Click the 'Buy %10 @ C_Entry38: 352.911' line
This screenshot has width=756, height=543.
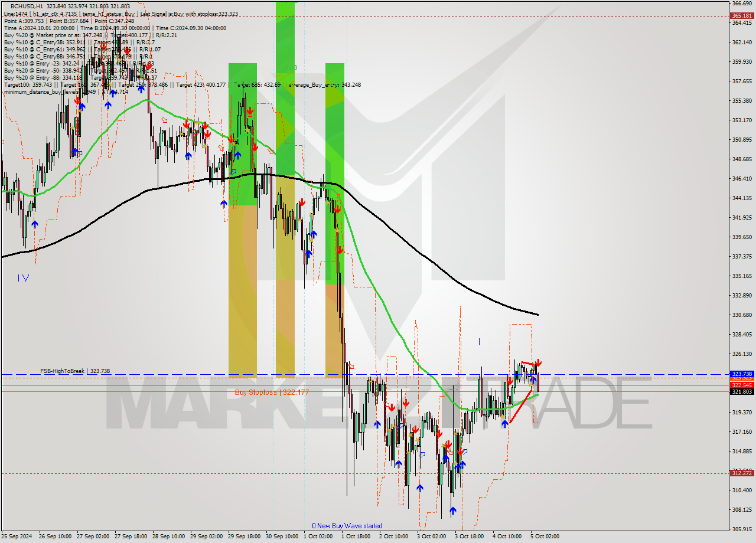click(44, 42)
